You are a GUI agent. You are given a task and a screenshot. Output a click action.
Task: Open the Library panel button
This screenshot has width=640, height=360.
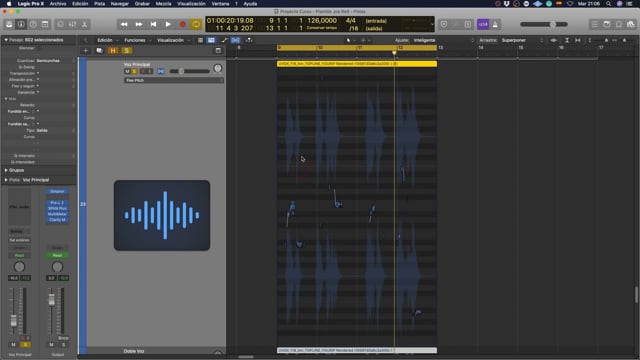click(9, 24)
